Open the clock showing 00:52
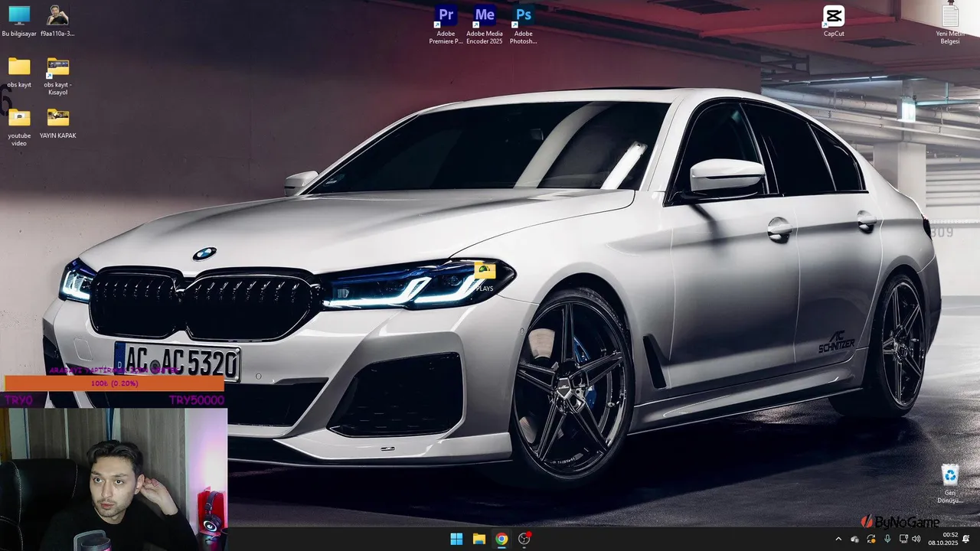 [943, 539]
